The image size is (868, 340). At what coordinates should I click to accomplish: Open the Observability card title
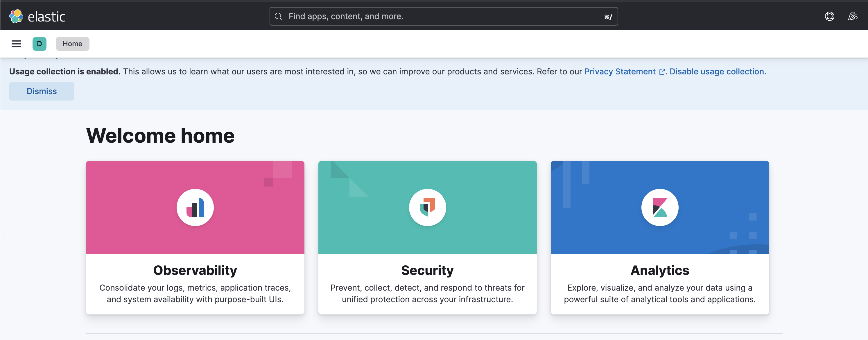pyautogui.click(x=195, y=270)
